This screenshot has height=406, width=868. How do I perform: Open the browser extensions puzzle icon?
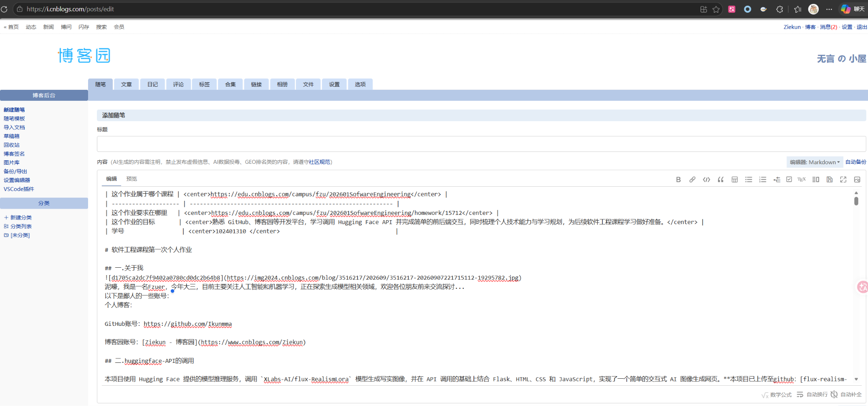coord(779,9)
